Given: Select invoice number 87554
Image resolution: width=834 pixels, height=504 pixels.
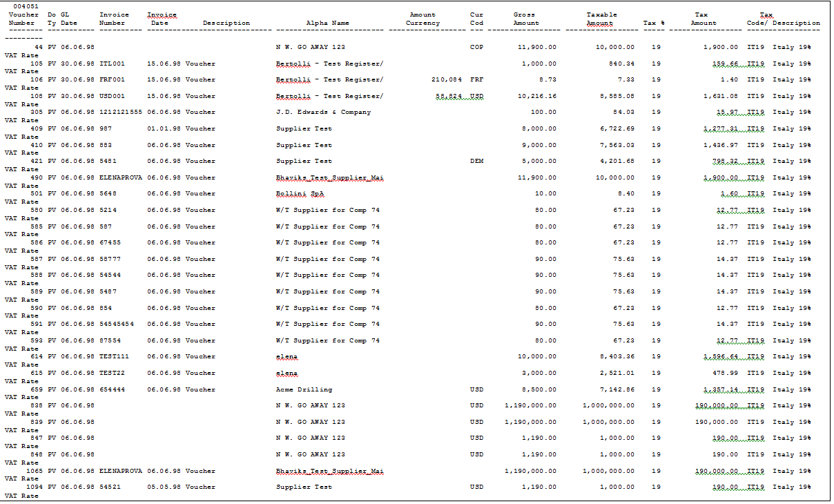Looking at the screenshot, I should coord(110,340).
